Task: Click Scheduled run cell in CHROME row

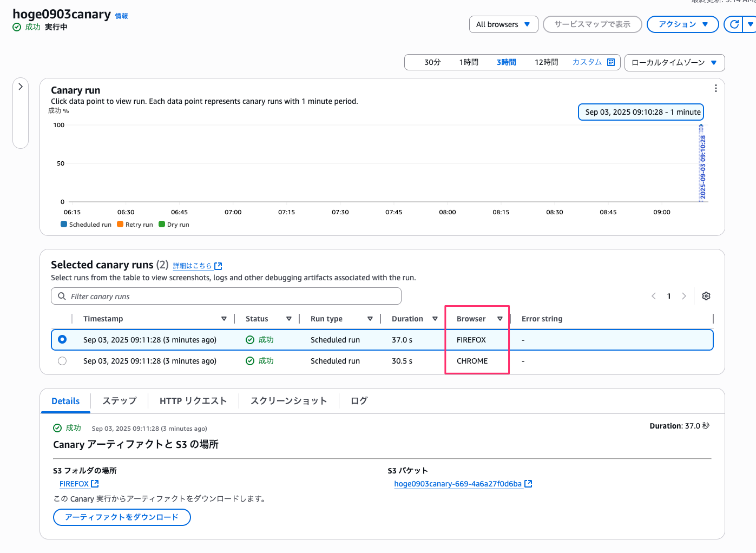Action: (x=335, y=361)
